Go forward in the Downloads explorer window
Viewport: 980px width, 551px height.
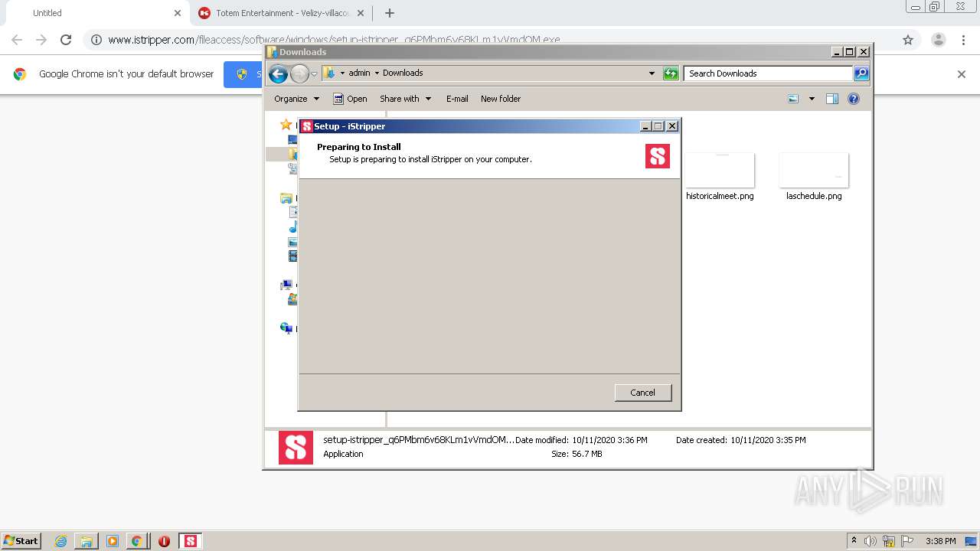click(x=299, y=73)
